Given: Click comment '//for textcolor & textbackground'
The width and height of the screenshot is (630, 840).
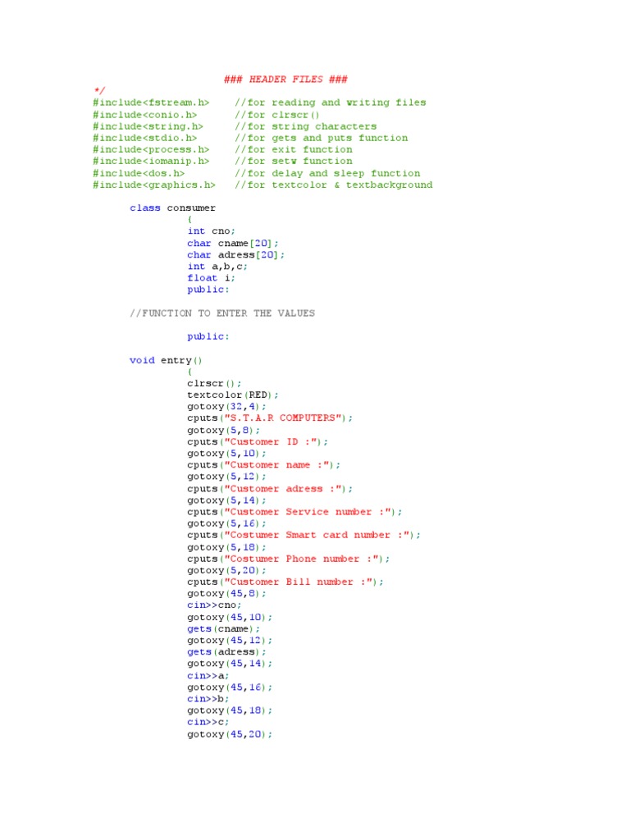Looking at the screenshot, I should (334, 185).
